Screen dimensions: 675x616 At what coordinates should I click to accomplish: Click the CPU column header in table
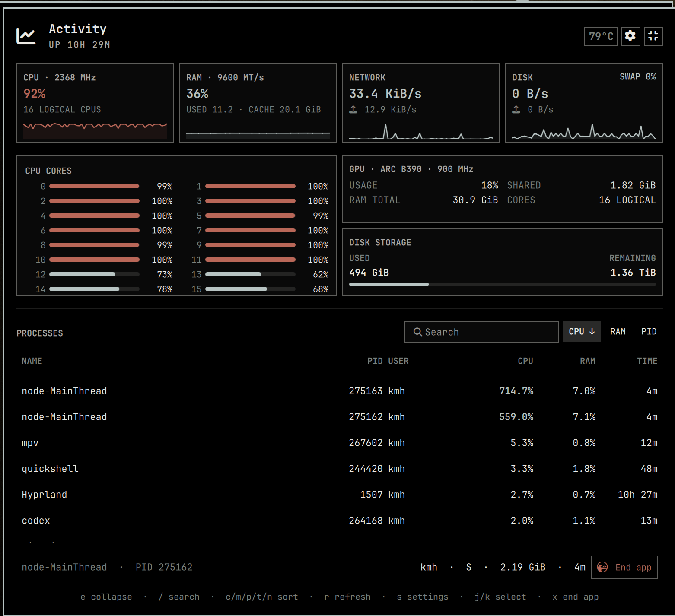[x=525, y=361]
